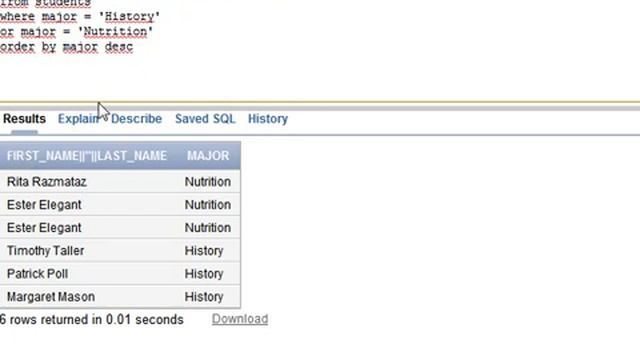Click the Download link
The height and width of the screenshot is (360, 640).
point(240,319)
